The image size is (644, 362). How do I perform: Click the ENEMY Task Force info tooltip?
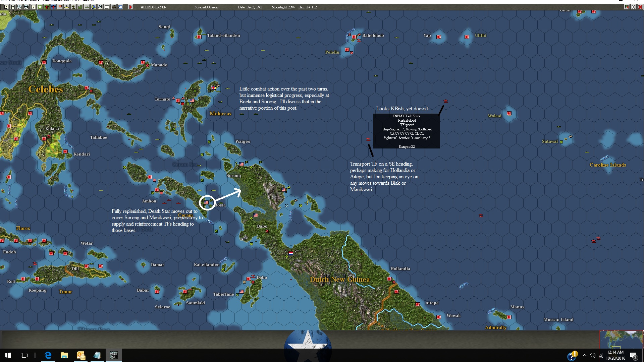point(406,131)
